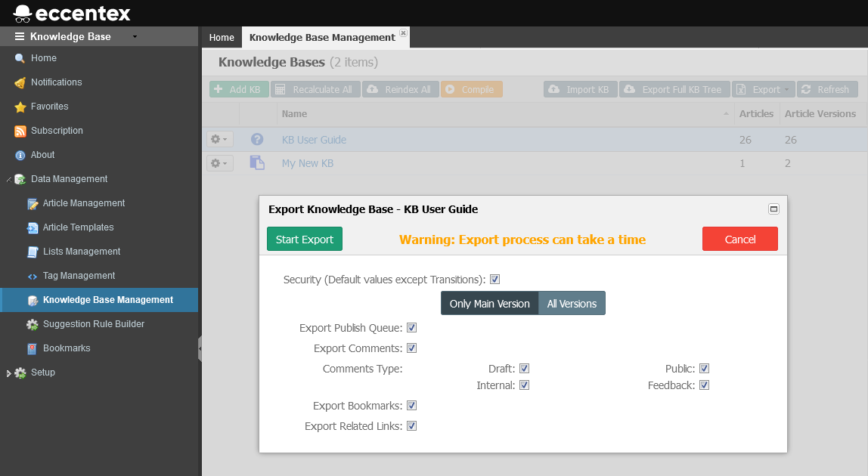Click the Data Management database icon
868x476 pixels.
tap(20, 179)
